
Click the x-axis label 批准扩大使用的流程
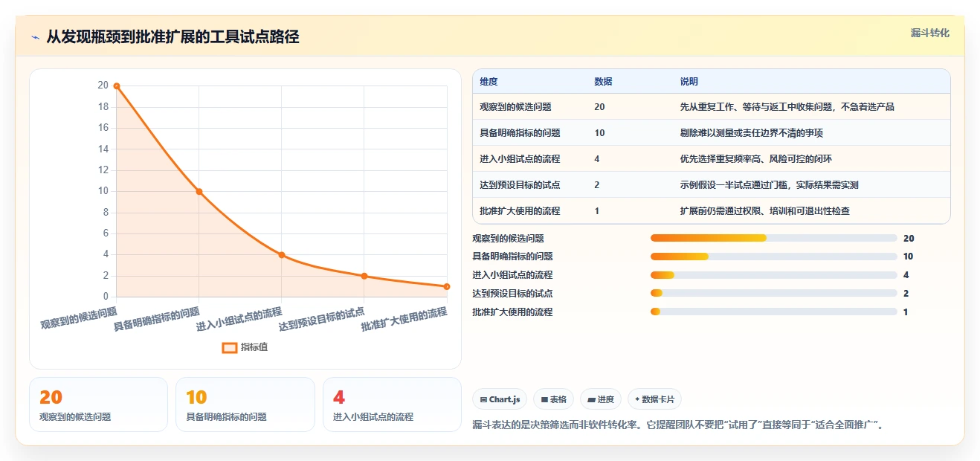[404, 317]
